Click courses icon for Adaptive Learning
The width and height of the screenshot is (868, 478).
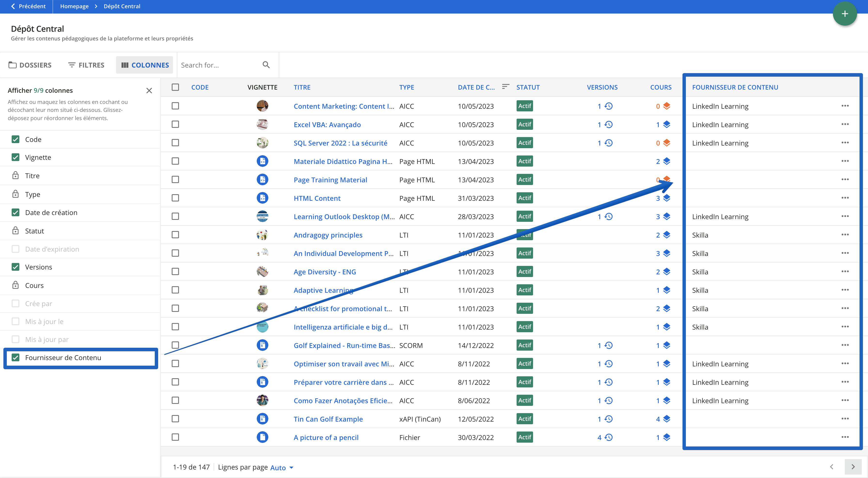(x=666, y=290)
